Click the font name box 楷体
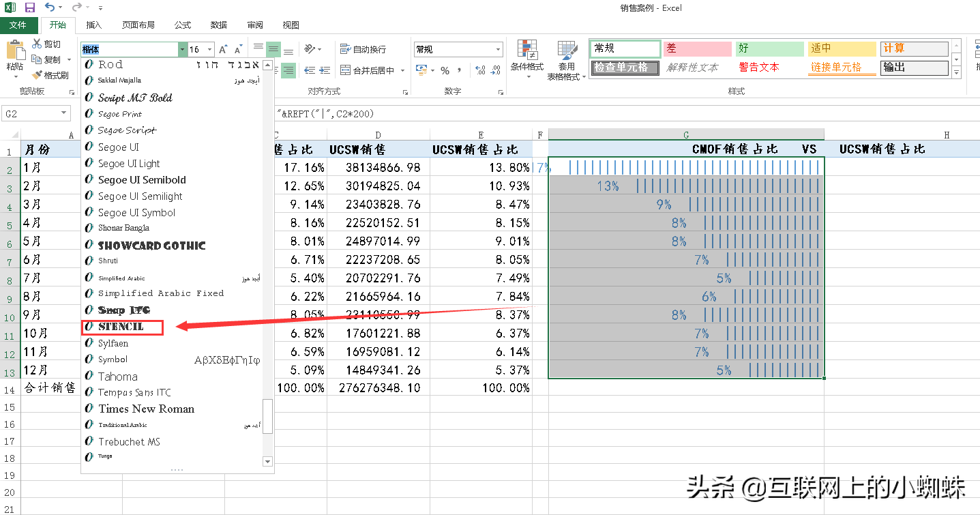This screenshot has width=980, height=515. click(x=130, y=50)
